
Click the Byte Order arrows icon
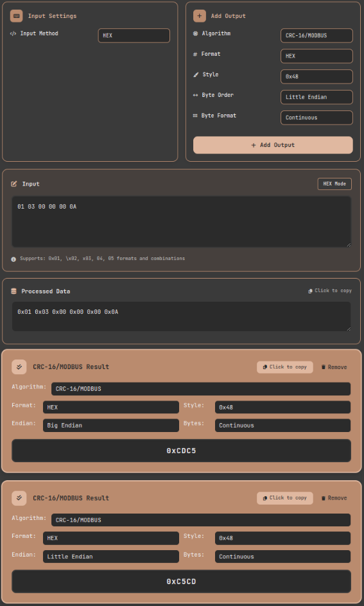click(x=195, y=95)
